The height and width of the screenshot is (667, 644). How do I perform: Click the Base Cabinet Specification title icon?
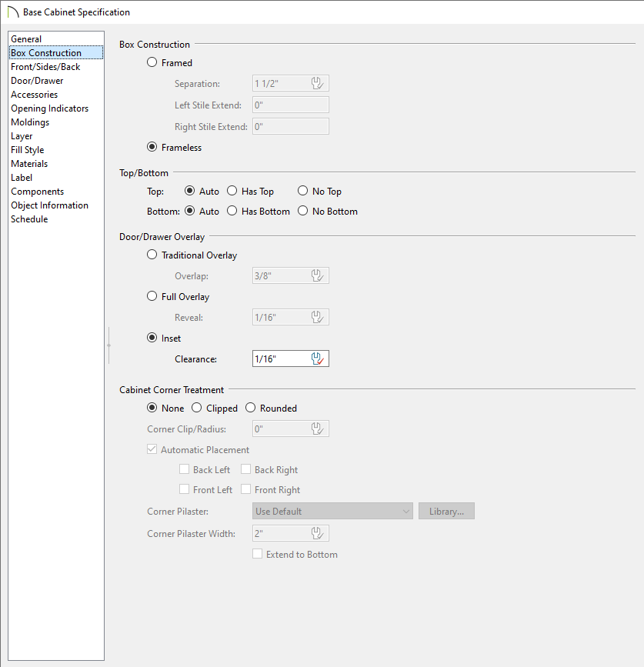[x=13, y=12]
